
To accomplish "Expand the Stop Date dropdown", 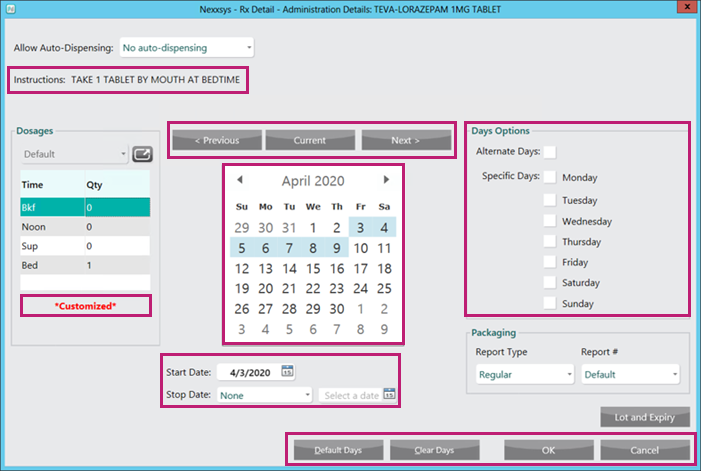I will 264,395.
